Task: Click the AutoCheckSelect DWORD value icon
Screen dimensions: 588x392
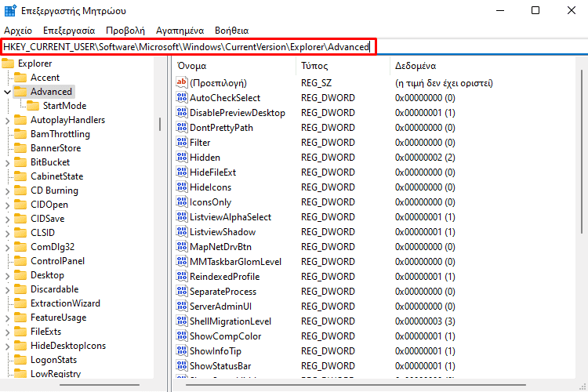Action: [x=182, y=97]
